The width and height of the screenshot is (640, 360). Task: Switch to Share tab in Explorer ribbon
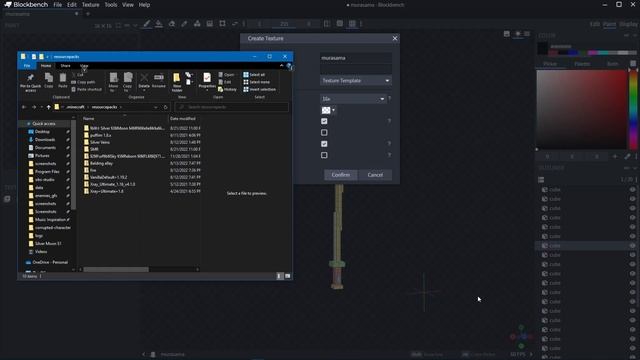[x=65, y=66]
